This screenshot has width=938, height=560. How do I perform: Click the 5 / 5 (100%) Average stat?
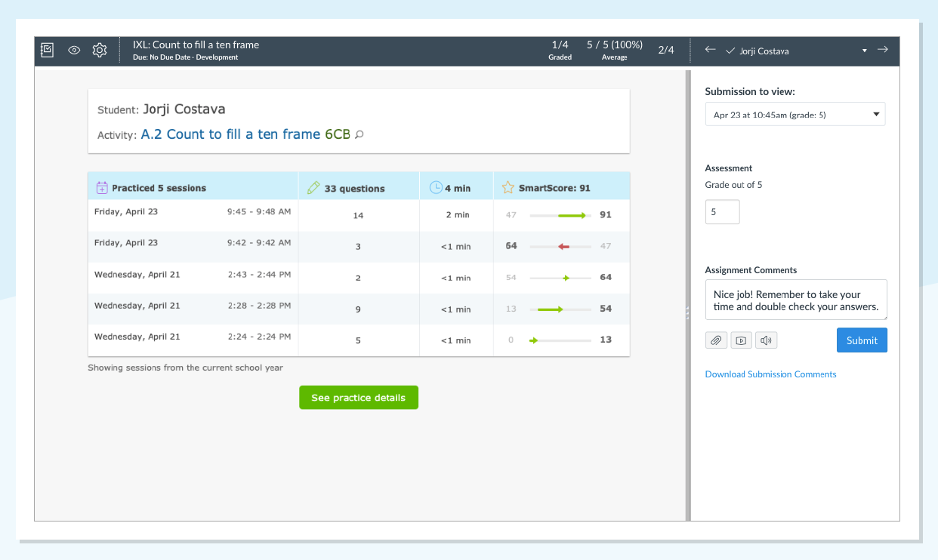[x=615, y=50]
